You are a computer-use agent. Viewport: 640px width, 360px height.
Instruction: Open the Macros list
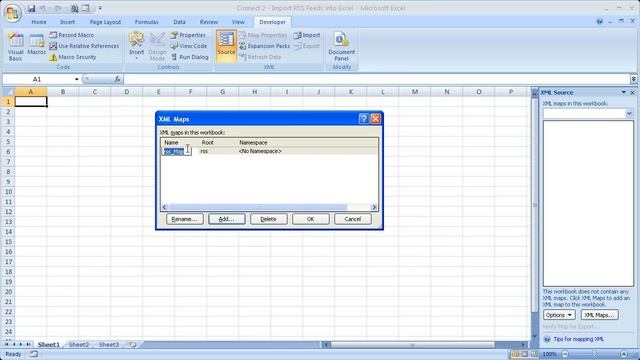point(36,45)
